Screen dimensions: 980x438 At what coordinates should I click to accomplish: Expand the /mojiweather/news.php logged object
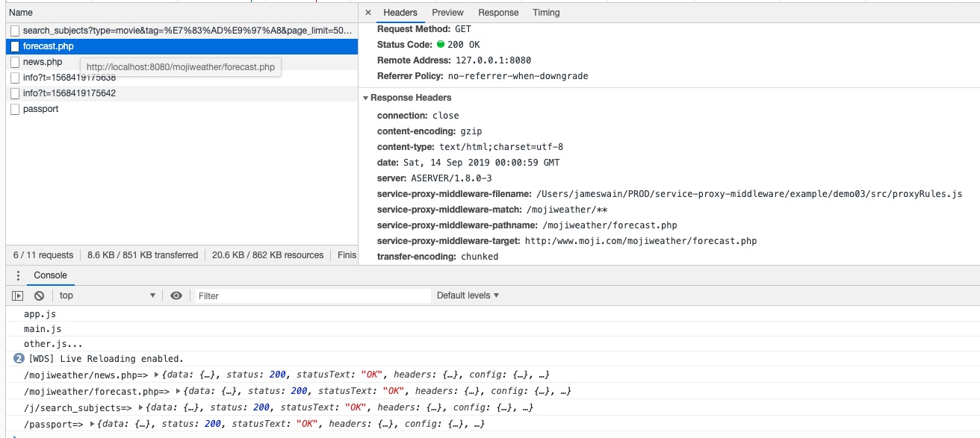(x=156, y=375)
